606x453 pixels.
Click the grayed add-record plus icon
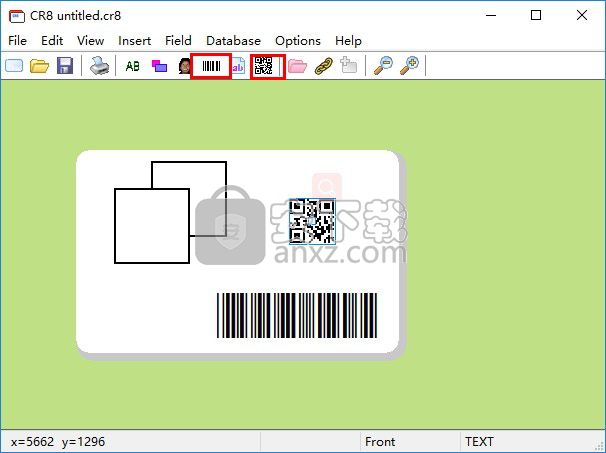coord(349,65)
